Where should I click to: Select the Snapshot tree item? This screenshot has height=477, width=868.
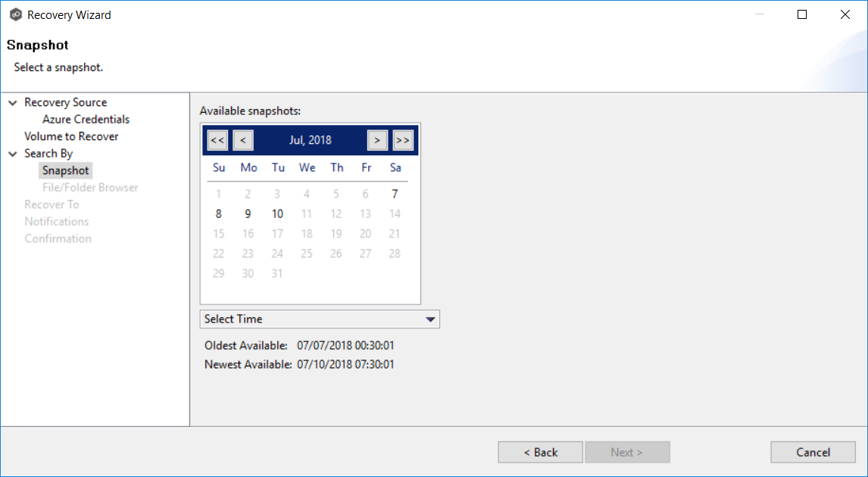pos(66,170)
